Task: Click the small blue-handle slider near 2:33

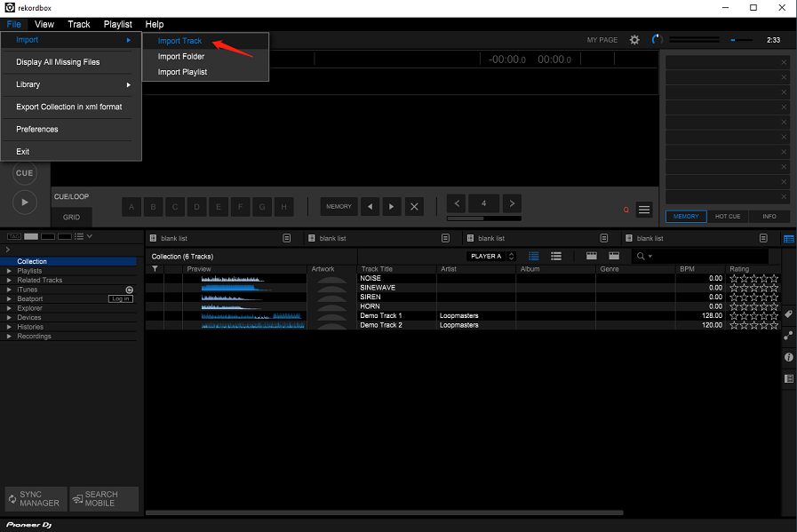Action: coord(741,40)
